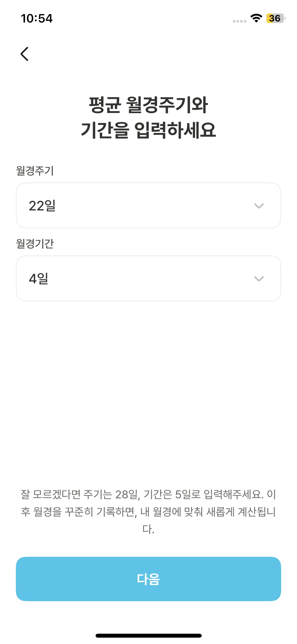Click the 월경기간 field label

[35, 243]
